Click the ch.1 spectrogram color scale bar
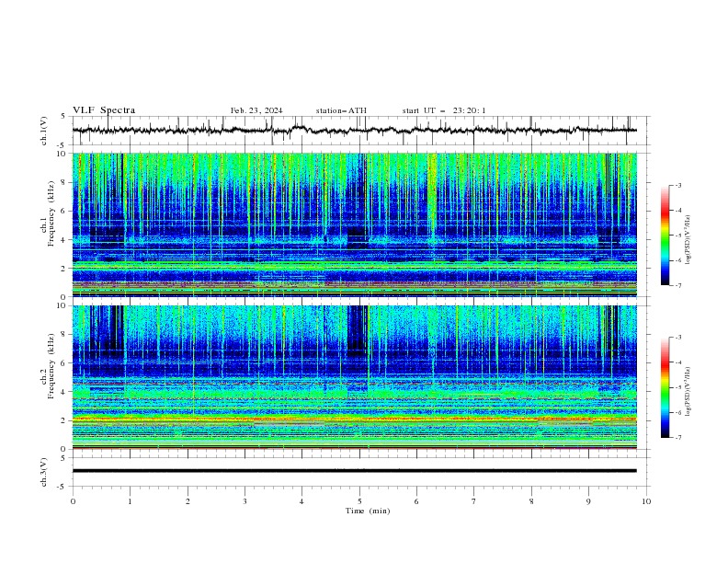Screen dimensions: 728x563 665,236
